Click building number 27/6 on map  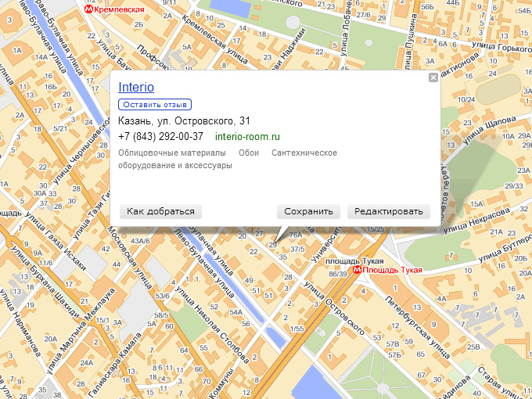[363, 15]
